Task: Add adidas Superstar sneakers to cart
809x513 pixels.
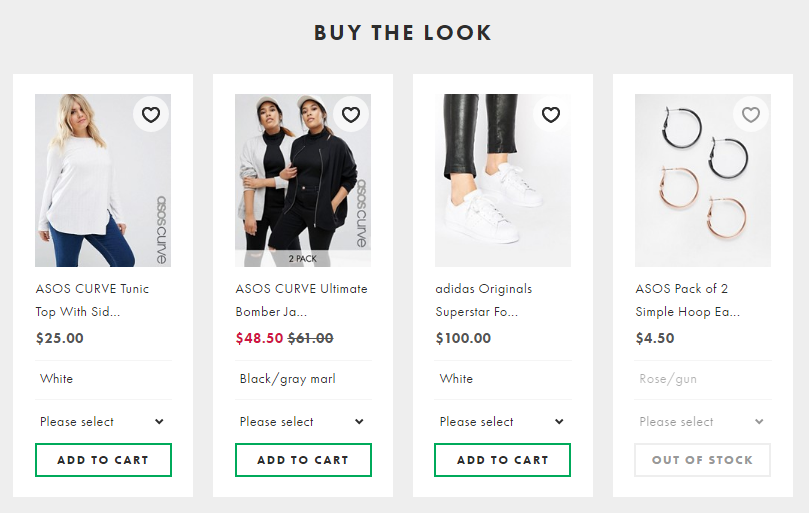Action: pyautogui.click(x=503, y=460)
